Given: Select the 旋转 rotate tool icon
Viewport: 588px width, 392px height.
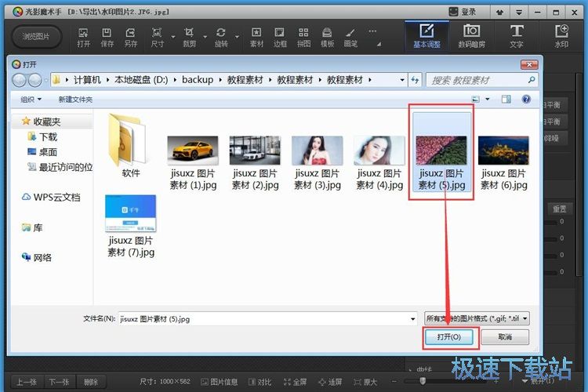Looking at the screenshot, I should [x=221, y=38].
